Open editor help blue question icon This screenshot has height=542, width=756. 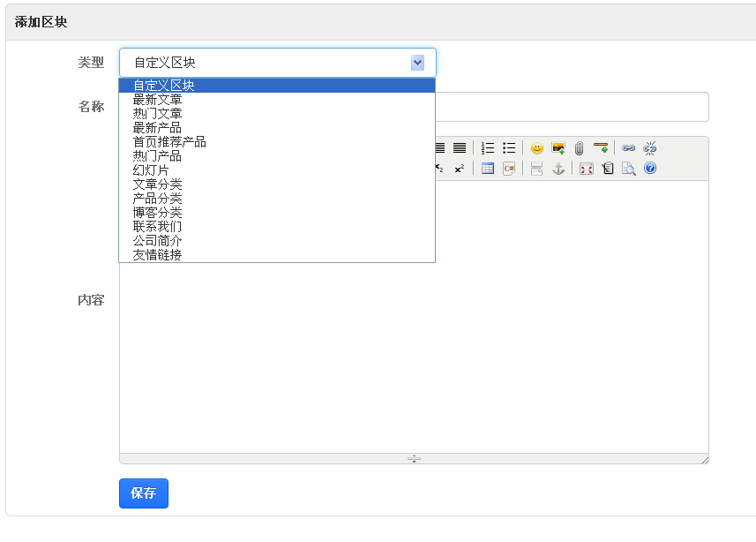coord(650,168)
